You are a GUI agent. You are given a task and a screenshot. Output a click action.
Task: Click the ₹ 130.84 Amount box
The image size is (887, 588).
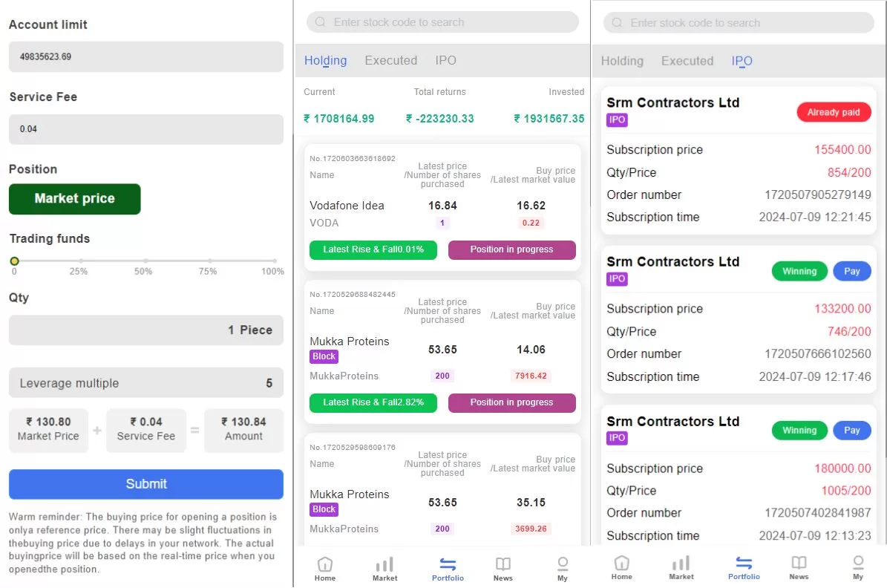click(x=243, y=430)
